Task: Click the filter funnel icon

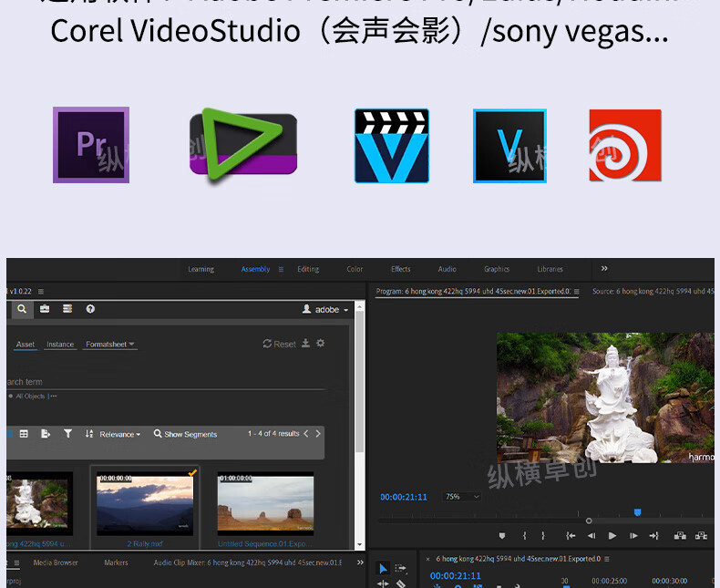Action: tap(67, 434)
